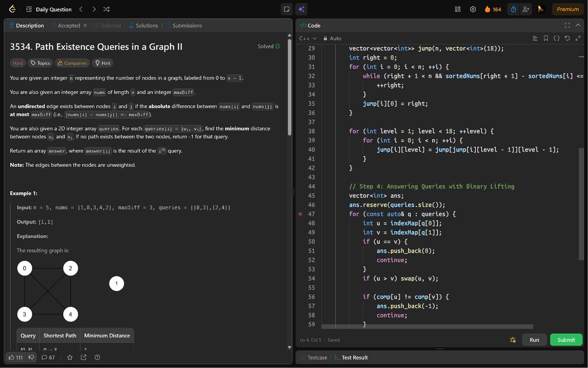Screen dimensions: 588x368
Task: Pick a random question shuffle icon
Action: tap(107, 9)
